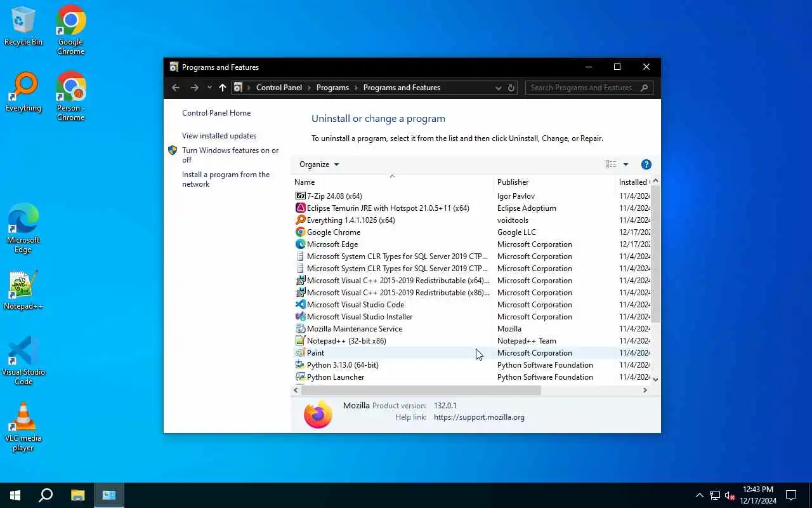
Task: Click the network tray icon
Action: pos(715,495)
